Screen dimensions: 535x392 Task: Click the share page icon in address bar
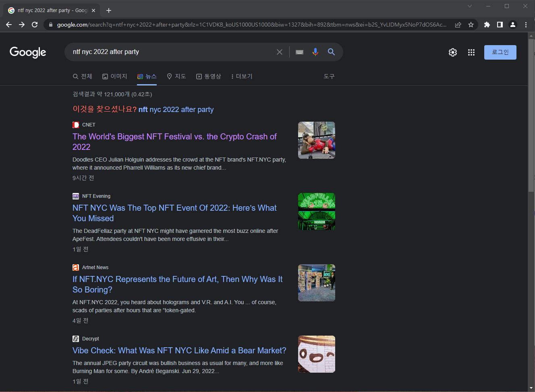tap(458, 25)
